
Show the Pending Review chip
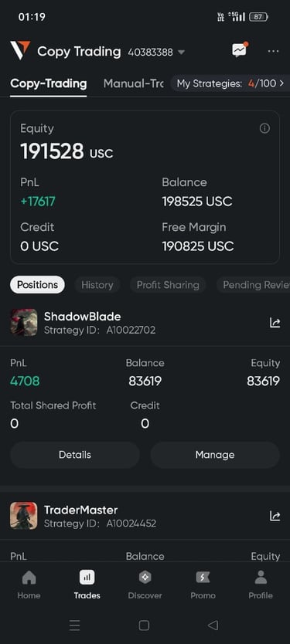pos(254,285)
